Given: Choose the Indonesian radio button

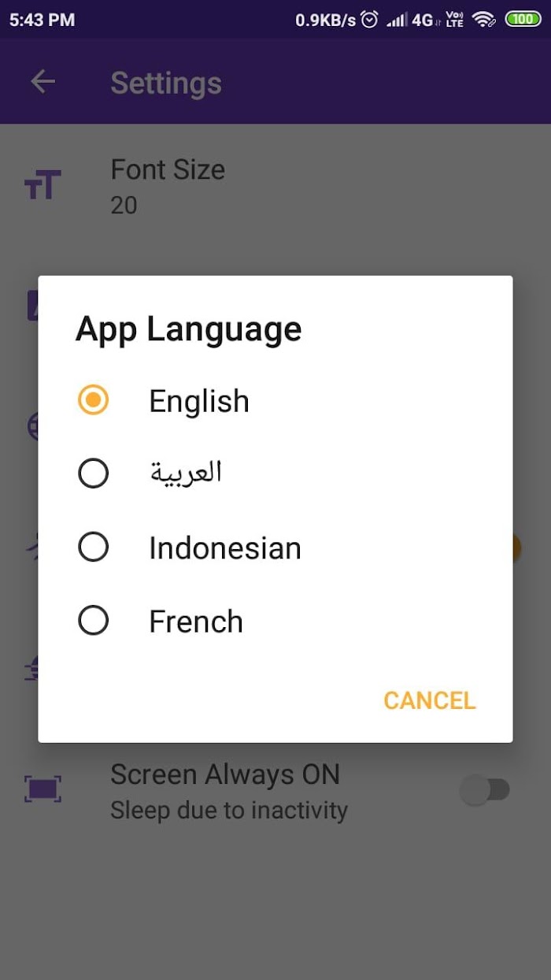Looking at the screenshot, I should click(94, 547).
